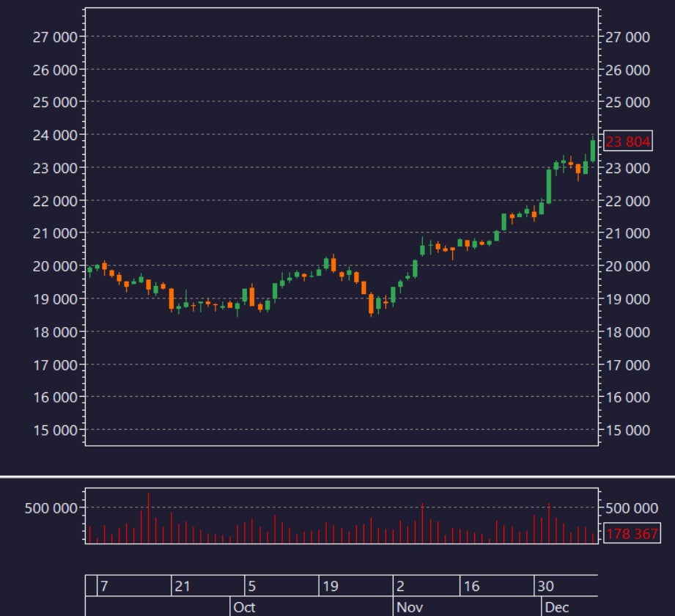675x616 pixels.
Task: Click the tallest volume bar in volume panel
Action: 149,518
